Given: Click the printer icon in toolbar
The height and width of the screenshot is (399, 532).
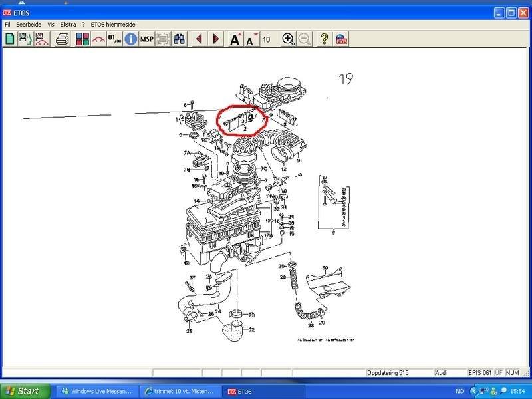Looking at the screenshot, I should click(63, 39).
